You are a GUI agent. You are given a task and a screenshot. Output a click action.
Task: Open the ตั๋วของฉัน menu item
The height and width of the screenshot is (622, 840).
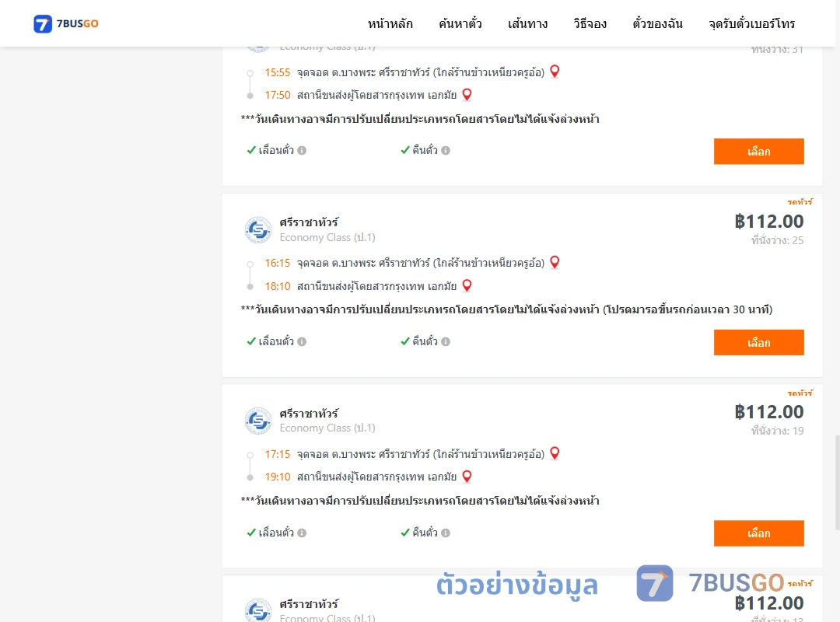[657, 23]
